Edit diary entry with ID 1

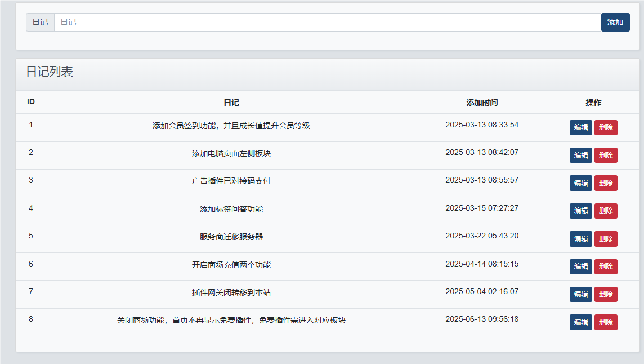(580, 127)
